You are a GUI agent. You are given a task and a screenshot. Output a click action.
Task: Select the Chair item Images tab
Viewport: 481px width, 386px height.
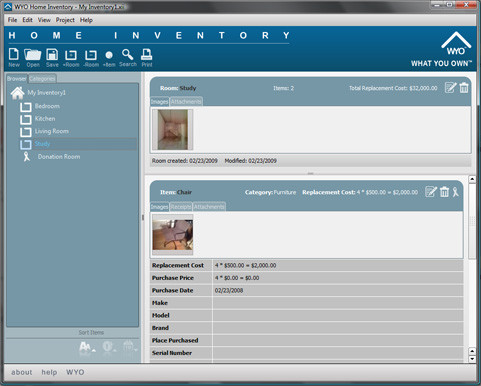click(160, 207)
